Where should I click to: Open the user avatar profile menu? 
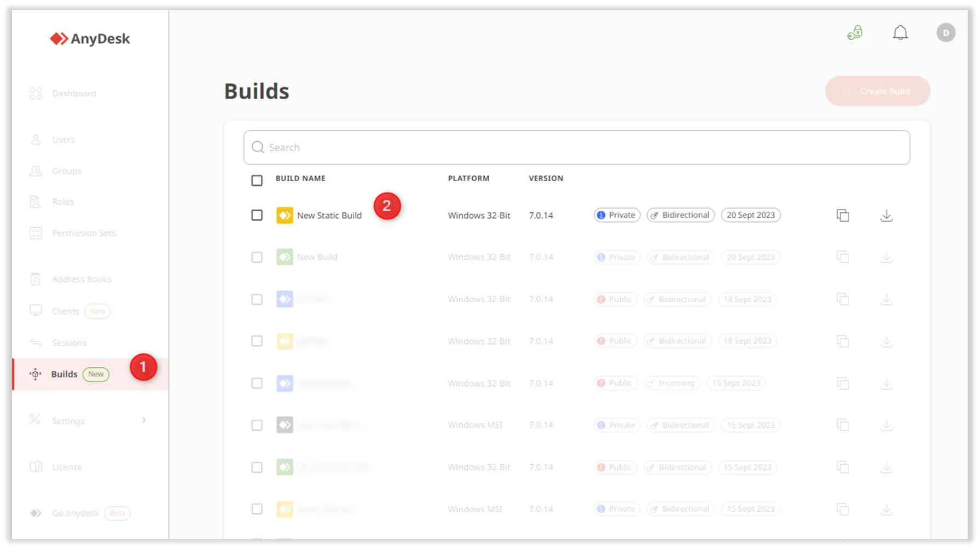(946, 33)
